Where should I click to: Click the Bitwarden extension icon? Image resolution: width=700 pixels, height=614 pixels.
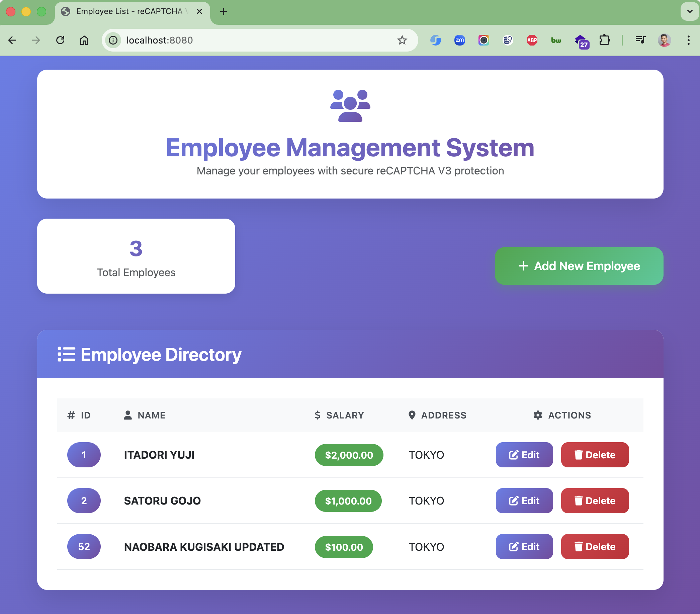(x=555, y=40)
